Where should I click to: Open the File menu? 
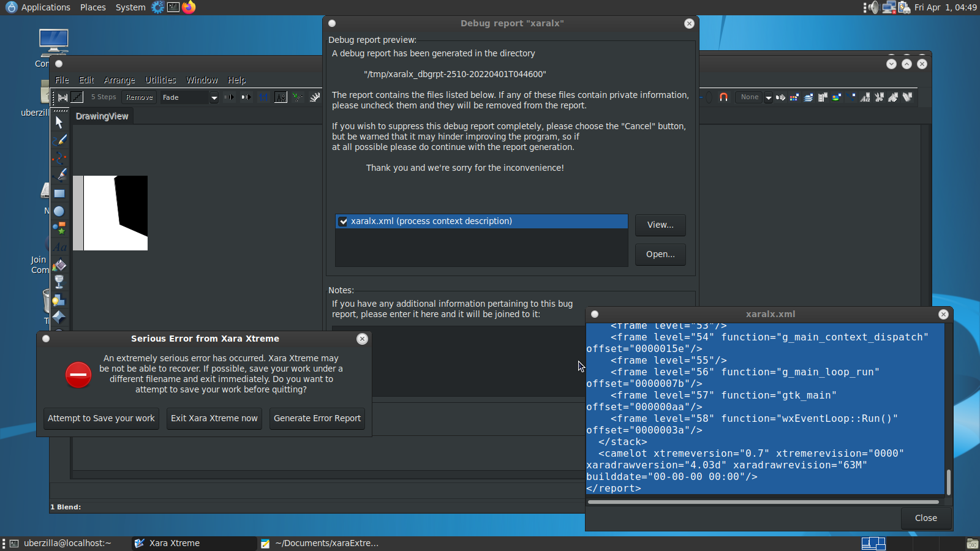tap(62, 80)
